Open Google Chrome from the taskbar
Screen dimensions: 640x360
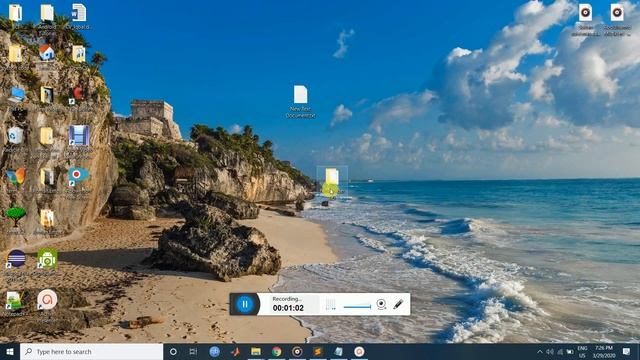[x=277, y=351]
